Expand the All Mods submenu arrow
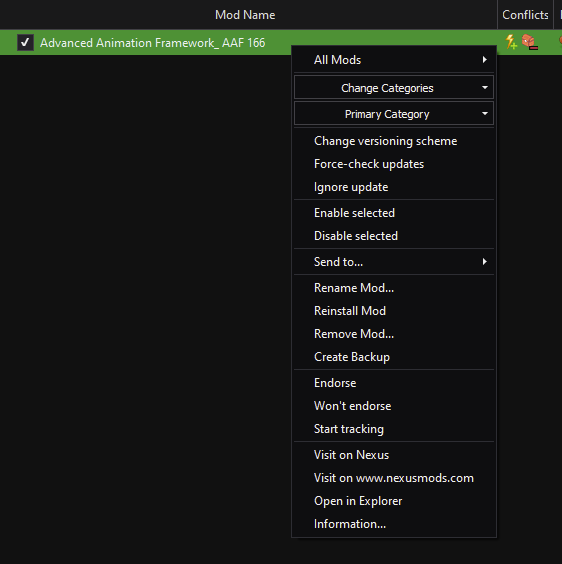The width and height of the screenshot is (562, 564). 485,60
